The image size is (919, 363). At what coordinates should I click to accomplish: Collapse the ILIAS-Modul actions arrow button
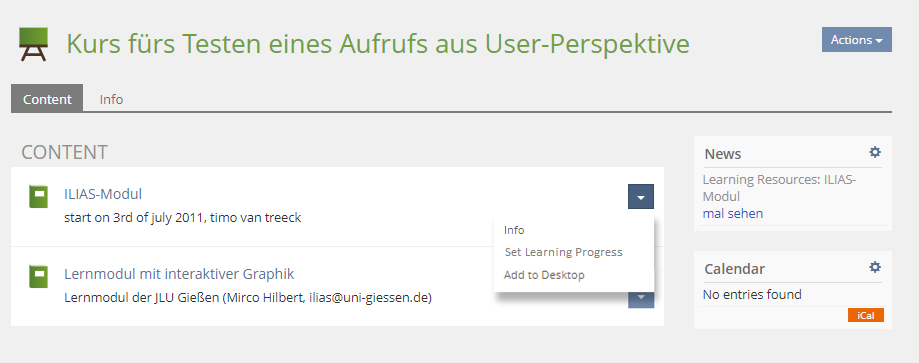tap(641, 196)
